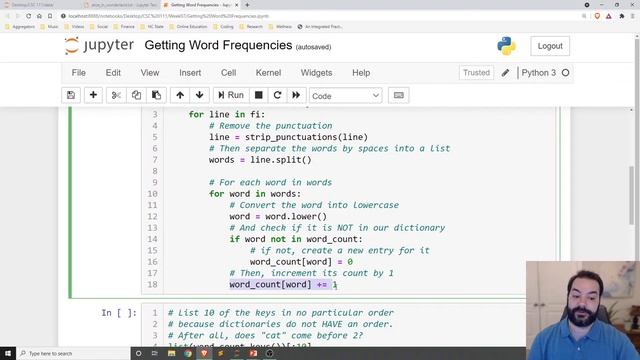Open the Windows Start menu
Image resolution: width=640 pixels, height=360 pixels.
(8, 353)
